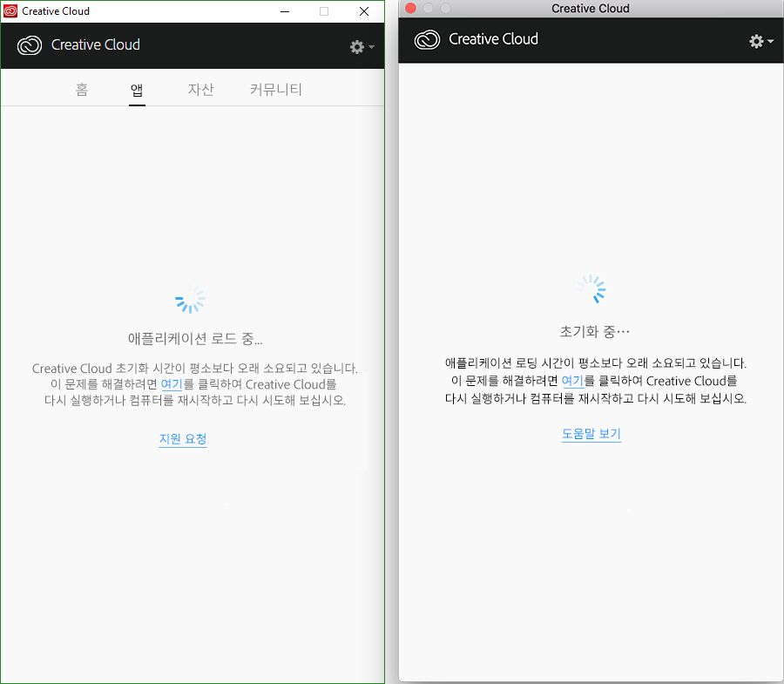Screen dimensions: 784x684
Task: Click the Creative Cloud title bar of the right window
Action: click(591, 9)
